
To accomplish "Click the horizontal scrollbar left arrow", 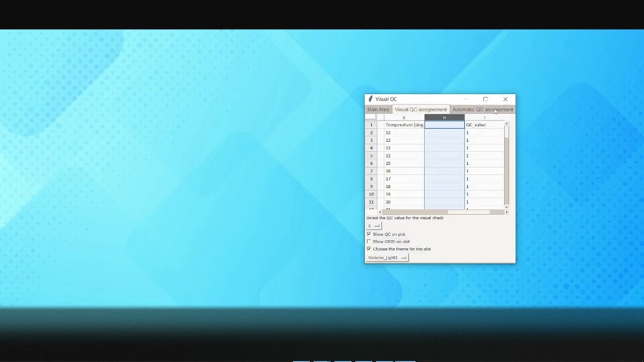I will [x=380, y=212].
